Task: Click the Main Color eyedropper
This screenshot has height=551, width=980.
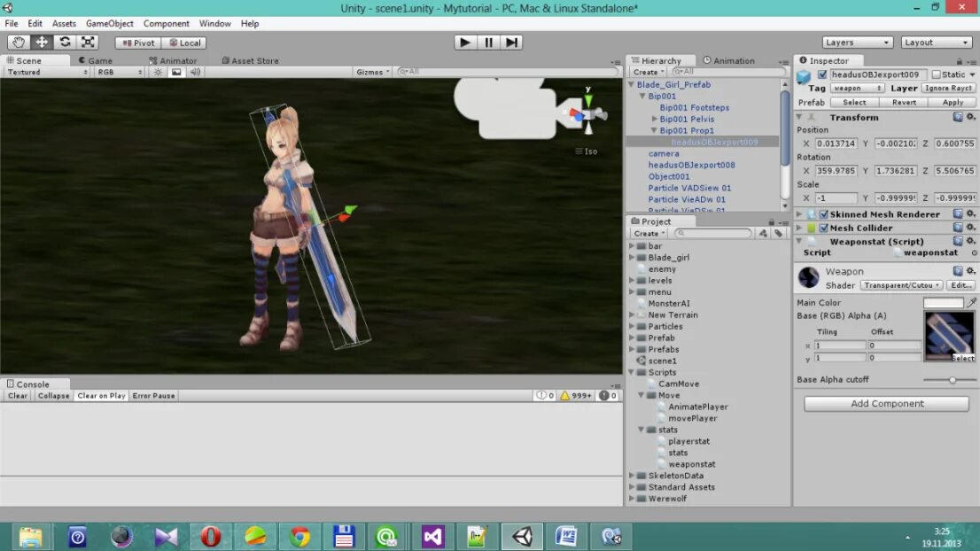Action: 972,302
